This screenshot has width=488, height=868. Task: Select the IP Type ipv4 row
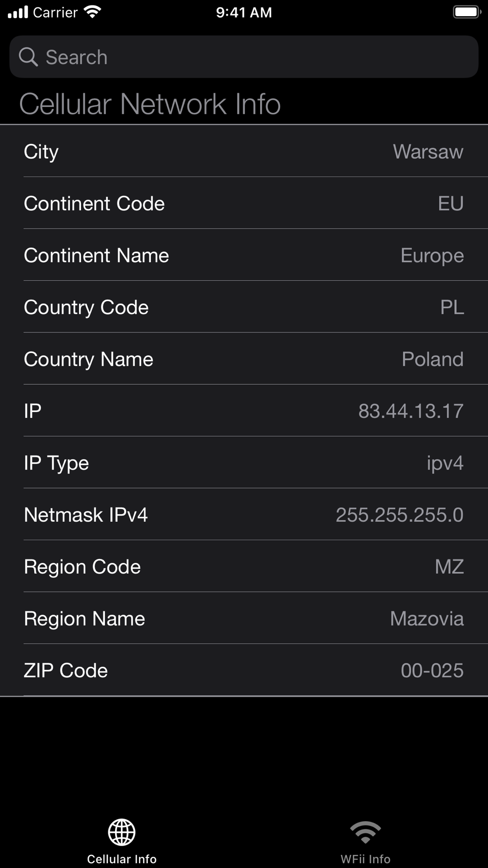pos(244,462)
